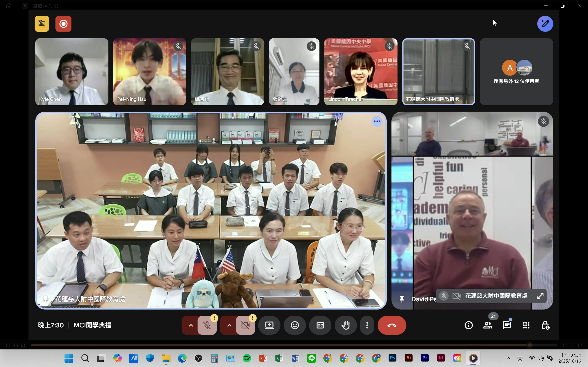Expand audio settings arrow beside microphone
This screenshot has width=588, height=367.
pos(191,325)
